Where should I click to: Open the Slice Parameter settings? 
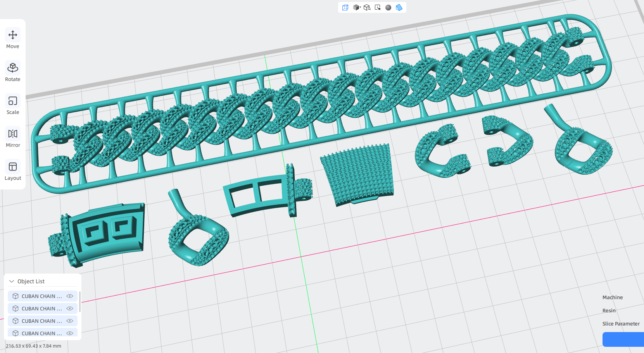coord(621,324)
